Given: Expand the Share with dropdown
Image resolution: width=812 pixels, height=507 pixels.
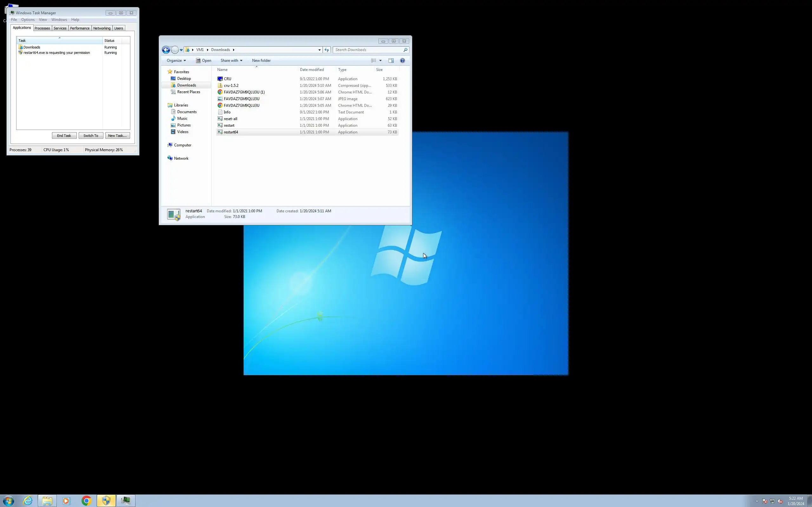Looking at the screenshot, I should tap(231, 61).
